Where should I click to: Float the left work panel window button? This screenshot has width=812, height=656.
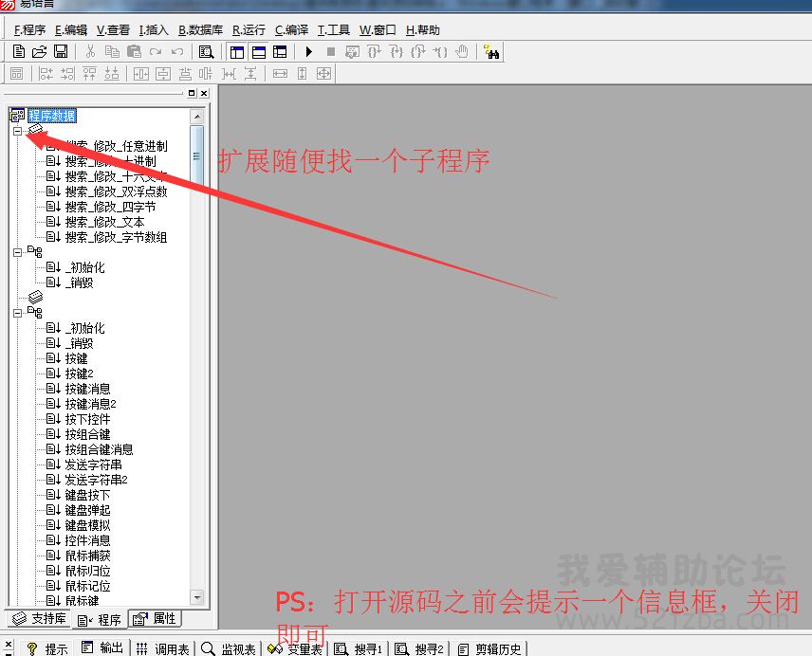(193, 93)
